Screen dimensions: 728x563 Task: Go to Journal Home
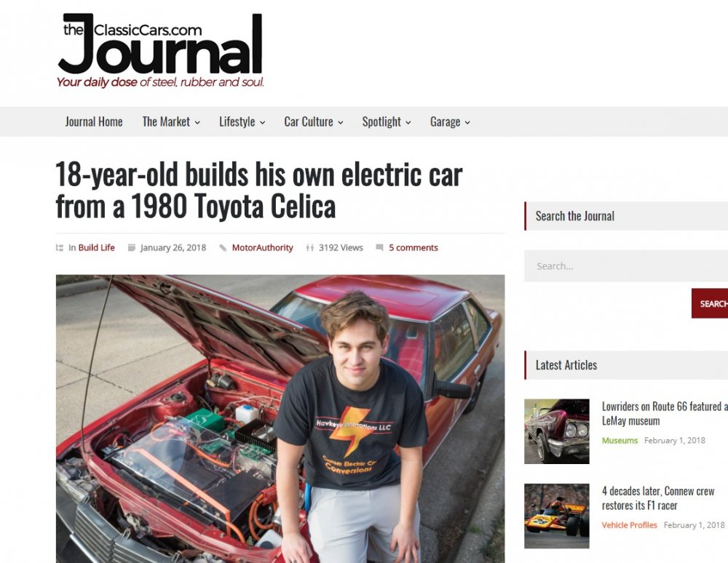click(x=94, y=121)
